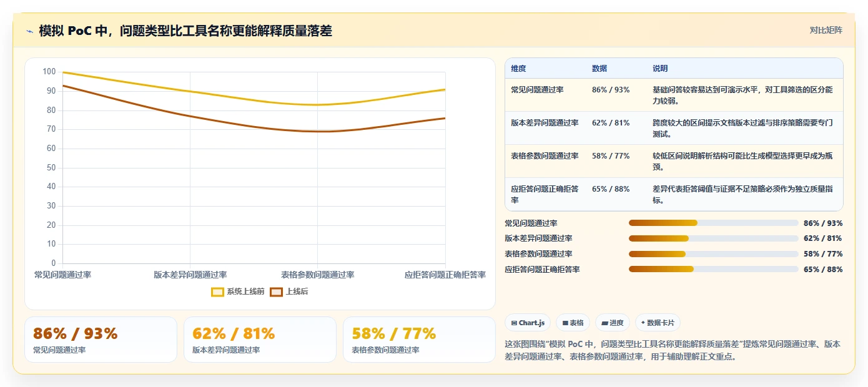Click the 进度 tag icon
868x387 pixels.
coord(604,323)
